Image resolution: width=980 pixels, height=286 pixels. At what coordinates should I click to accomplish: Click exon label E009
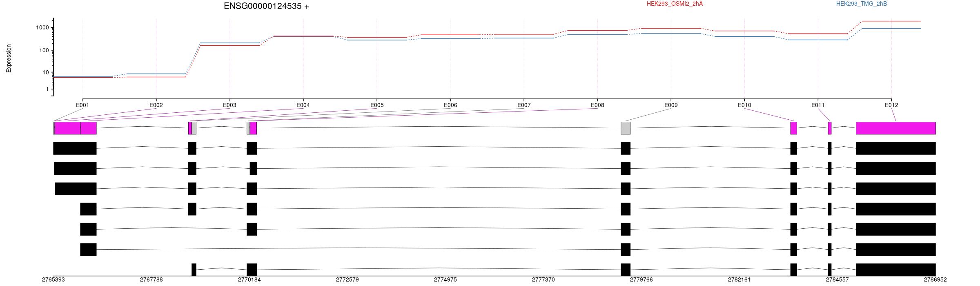671,105
